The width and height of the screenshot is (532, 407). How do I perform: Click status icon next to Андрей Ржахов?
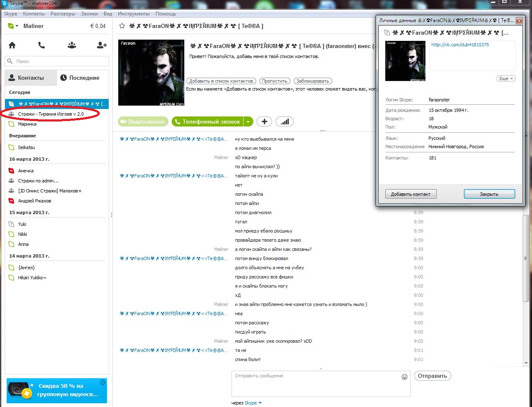[11, 201]
